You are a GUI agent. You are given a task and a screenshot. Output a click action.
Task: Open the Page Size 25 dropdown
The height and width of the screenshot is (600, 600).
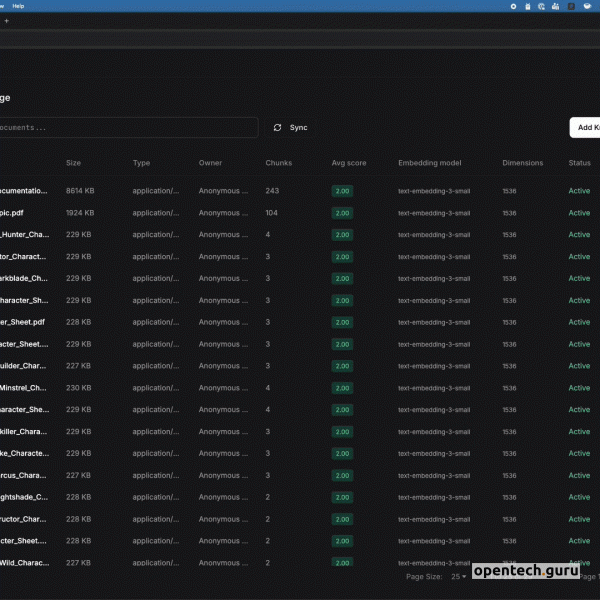[458, 576]
